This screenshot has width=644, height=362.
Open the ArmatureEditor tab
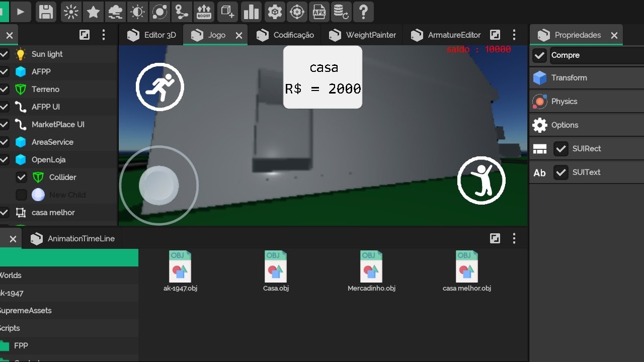[446, 35]
